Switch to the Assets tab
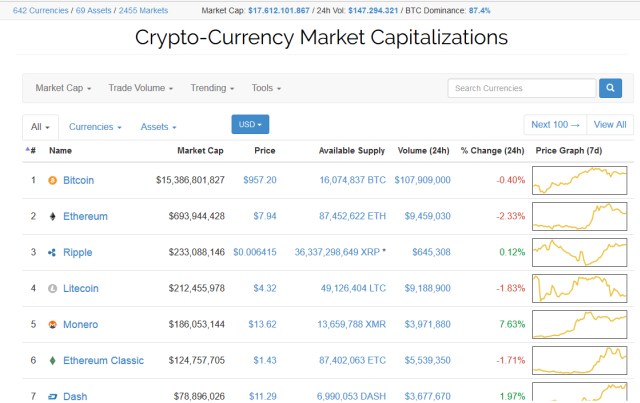The image size is (640, 403). pyautogui.click(x=158, y=127)
